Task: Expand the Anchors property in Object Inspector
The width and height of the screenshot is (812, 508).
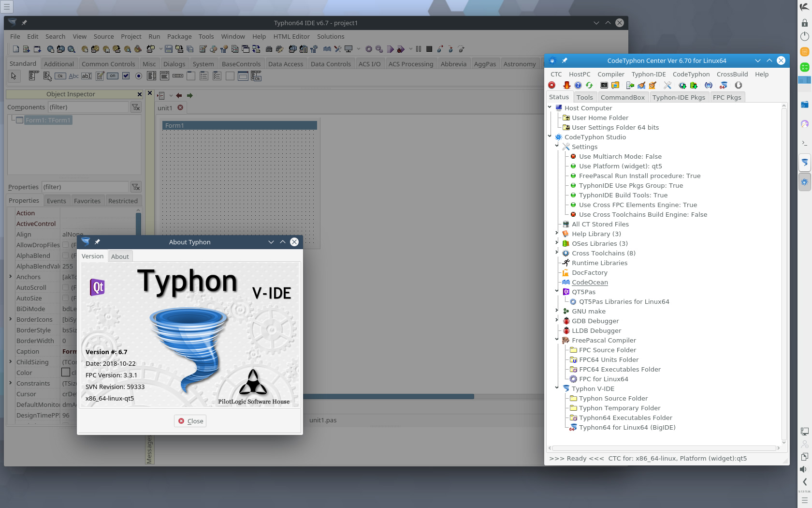Action: [11, 277]
